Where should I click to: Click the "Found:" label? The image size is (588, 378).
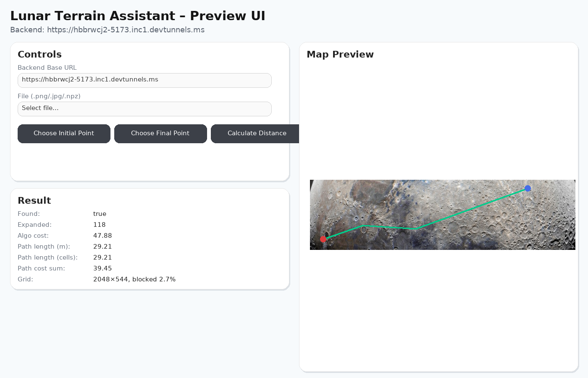click(29, 214)
